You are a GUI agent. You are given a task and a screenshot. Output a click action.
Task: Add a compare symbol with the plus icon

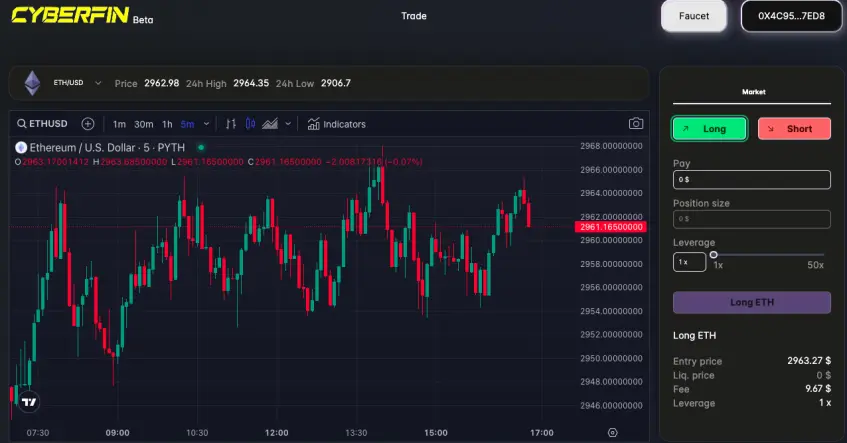[88, 124]
